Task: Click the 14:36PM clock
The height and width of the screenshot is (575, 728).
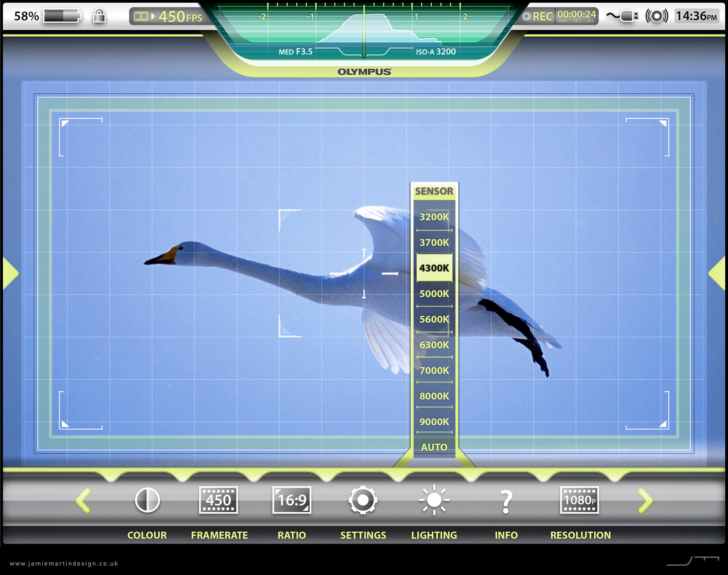Action: point(696,16)
